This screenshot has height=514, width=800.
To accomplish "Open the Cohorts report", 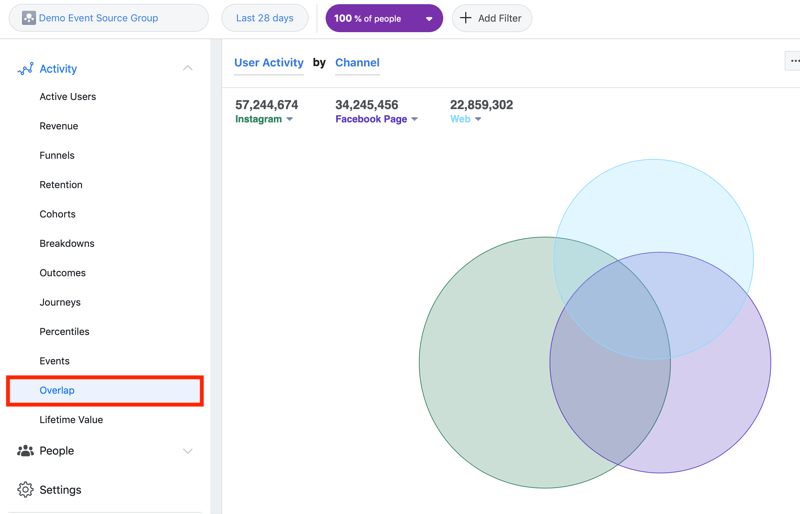I will pos(57,214).
